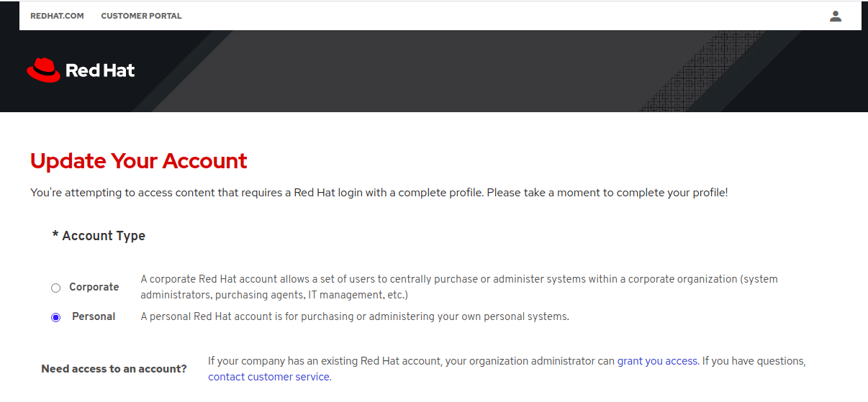
Task: Click the red fedora logo icon
Action: pyautogui.click(x=43, y=70)
